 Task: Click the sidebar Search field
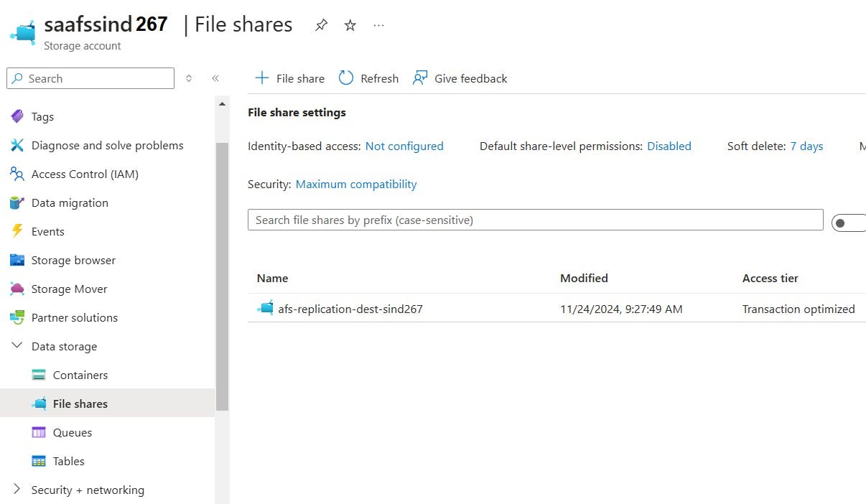pyautogui.click(x=90, y=78)
